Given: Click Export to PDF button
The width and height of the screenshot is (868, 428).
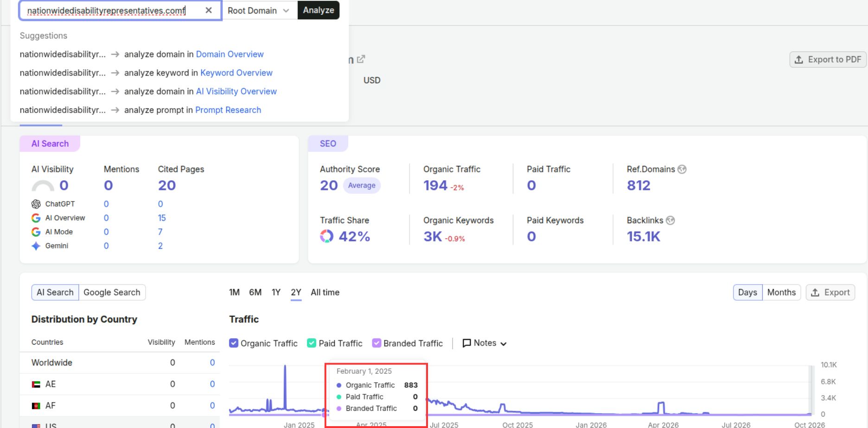Looking at the screenshot, I should click(x=828, y=59).
